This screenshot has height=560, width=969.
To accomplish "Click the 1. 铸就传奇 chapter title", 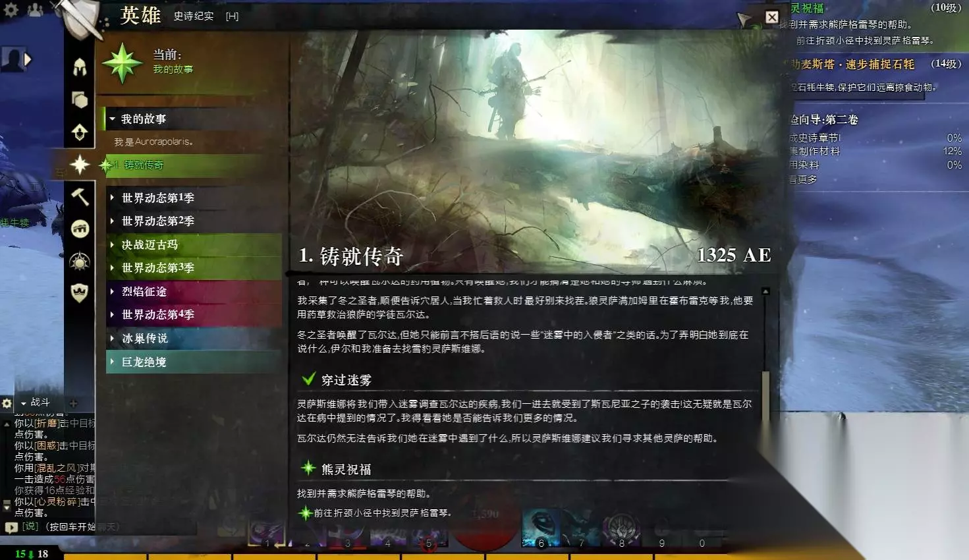I will [x=350, y=256].
